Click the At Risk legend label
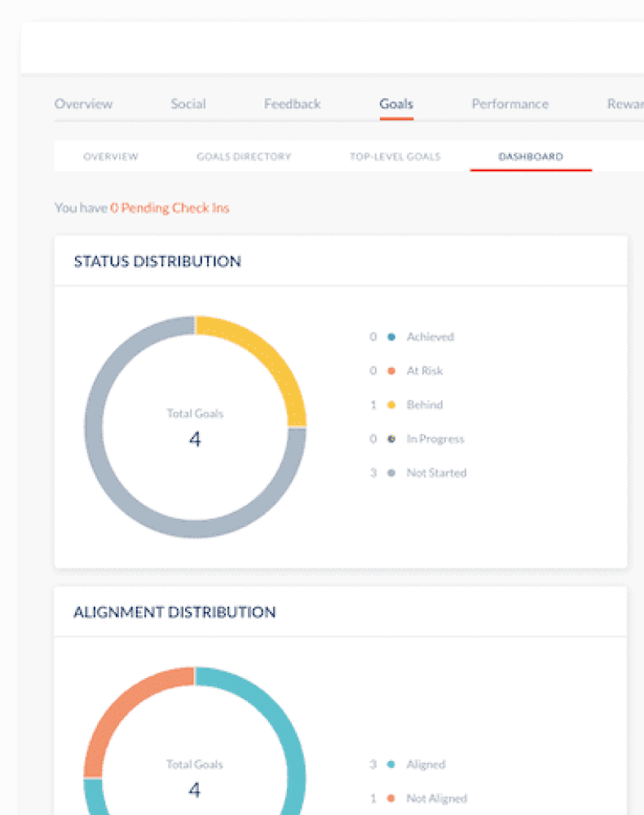The image size is (644, 815). tap(425, 370)
